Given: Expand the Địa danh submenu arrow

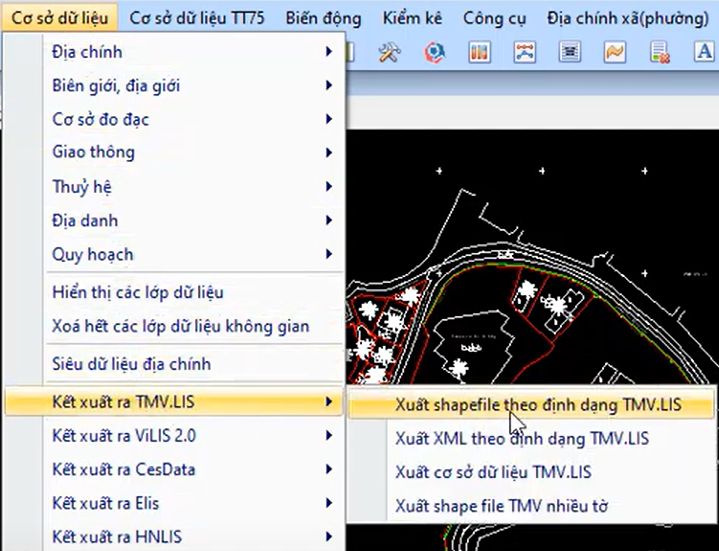Looking at the screenshot, I should pos(329,220).
